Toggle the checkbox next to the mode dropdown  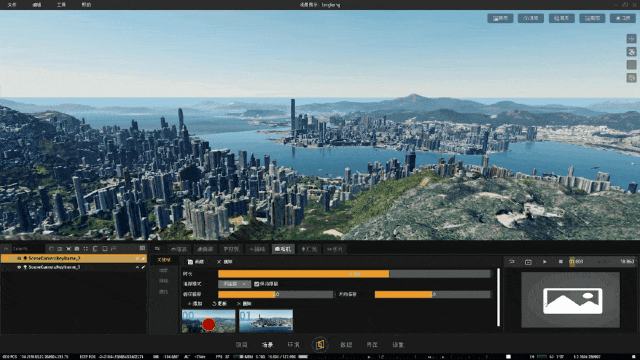256,284
